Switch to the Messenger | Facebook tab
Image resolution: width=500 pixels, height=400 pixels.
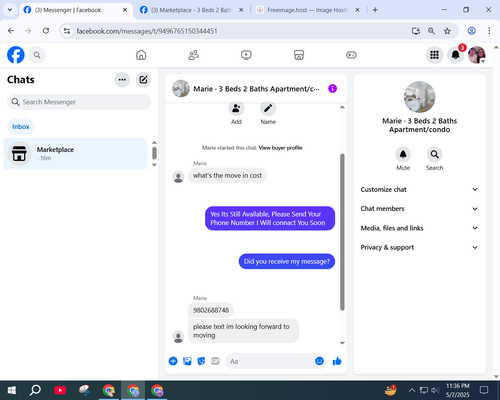coord(76,10)
